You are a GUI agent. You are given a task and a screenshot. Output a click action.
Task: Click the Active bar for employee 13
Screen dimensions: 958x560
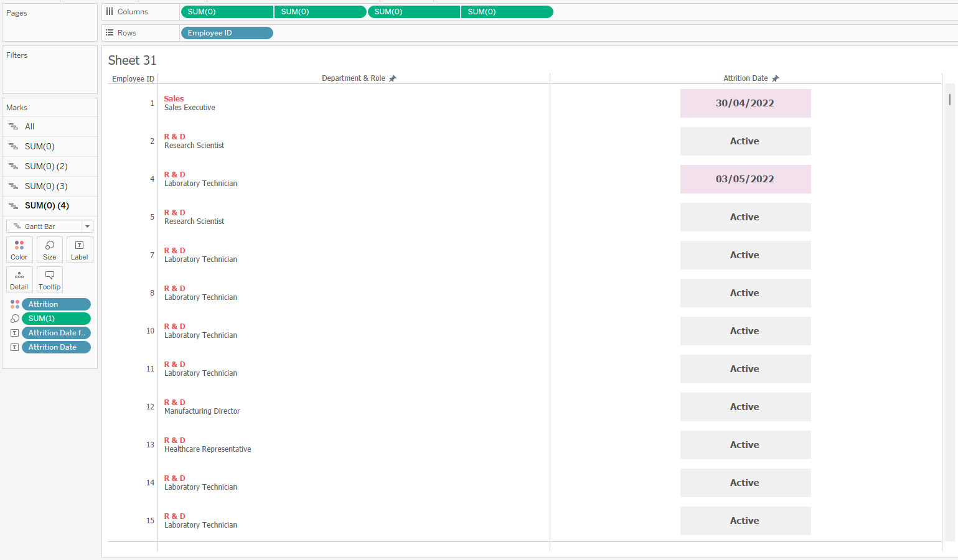(x=746, y=445)
